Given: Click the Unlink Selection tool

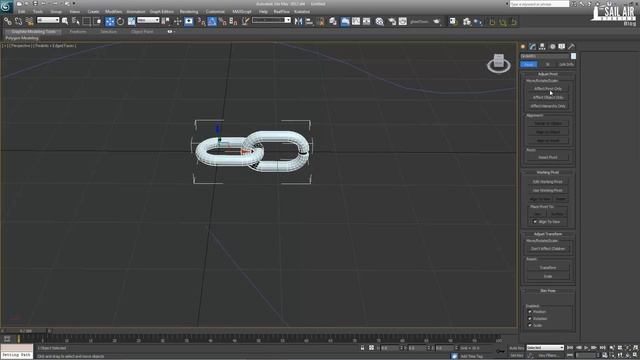Looking at the screenshot, I should point(18,21).
